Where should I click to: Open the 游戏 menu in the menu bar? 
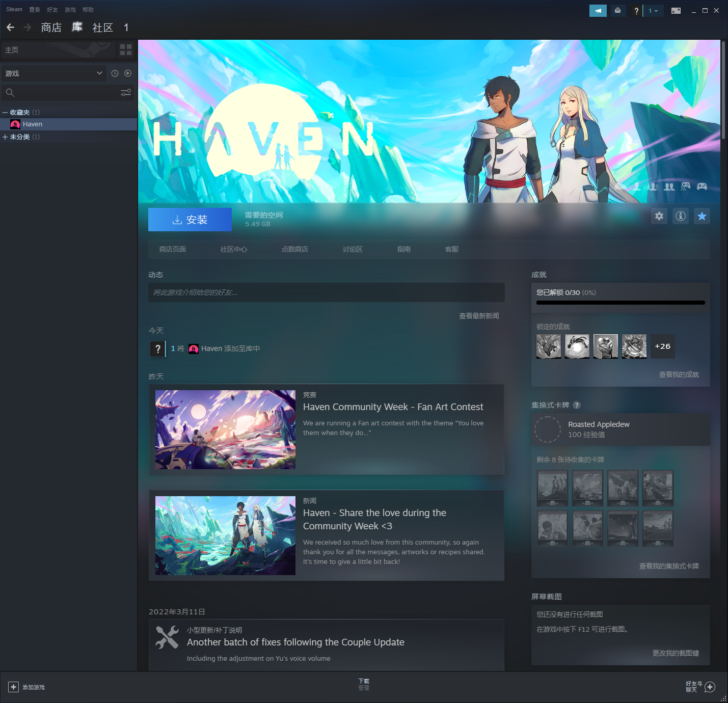[x=70, y=10]
